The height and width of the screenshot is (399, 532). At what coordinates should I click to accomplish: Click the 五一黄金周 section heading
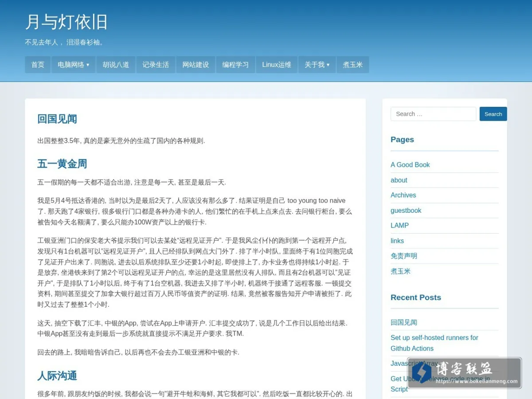tap(62, 164)
